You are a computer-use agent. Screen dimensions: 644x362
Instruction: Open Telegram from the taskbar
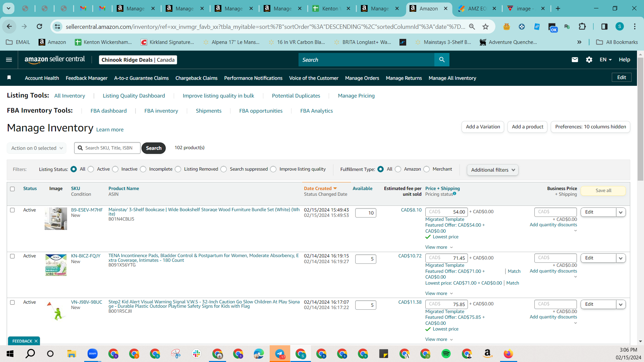[x=280, y=354]
